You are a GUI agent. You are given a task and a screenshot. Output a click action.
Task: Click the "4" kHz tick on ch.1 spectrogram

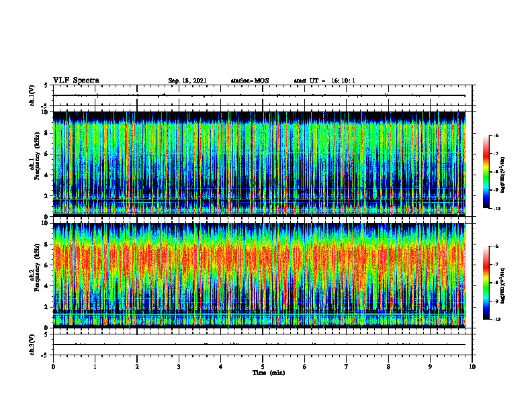47,175
